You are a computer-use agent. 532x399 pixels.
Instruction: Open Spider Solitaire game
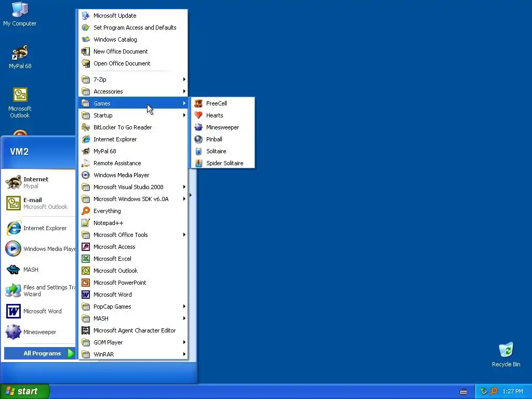coord(222,163)
